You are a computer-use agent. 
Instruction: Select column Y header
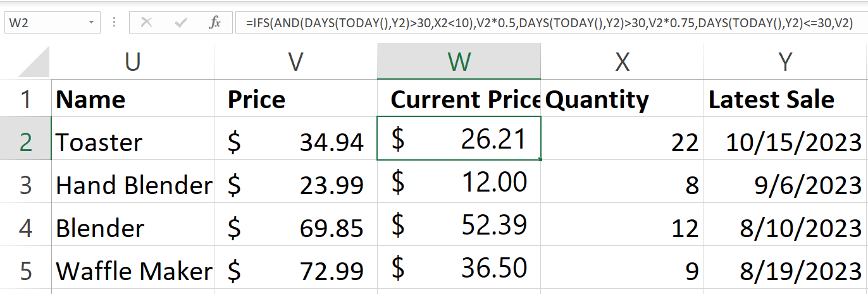[x=785, y=61]
